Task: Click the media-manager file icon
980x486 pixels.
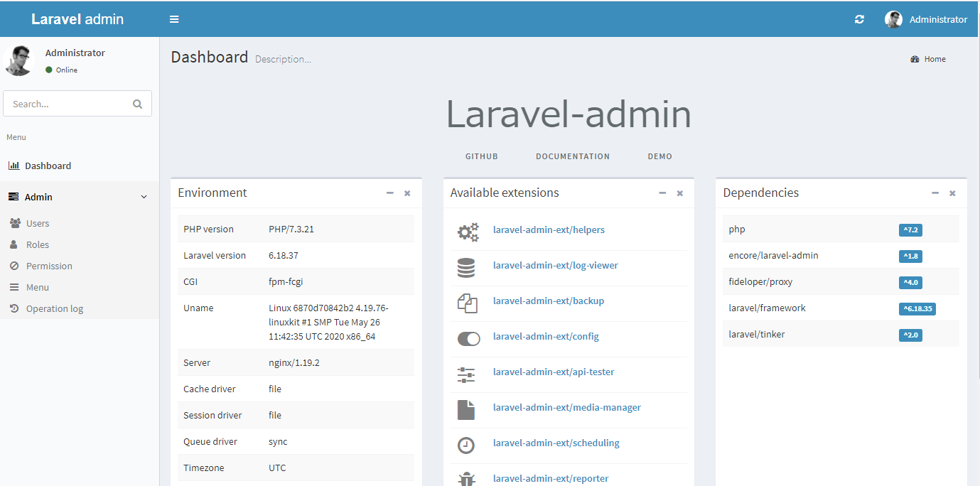Action: [465, 410]
